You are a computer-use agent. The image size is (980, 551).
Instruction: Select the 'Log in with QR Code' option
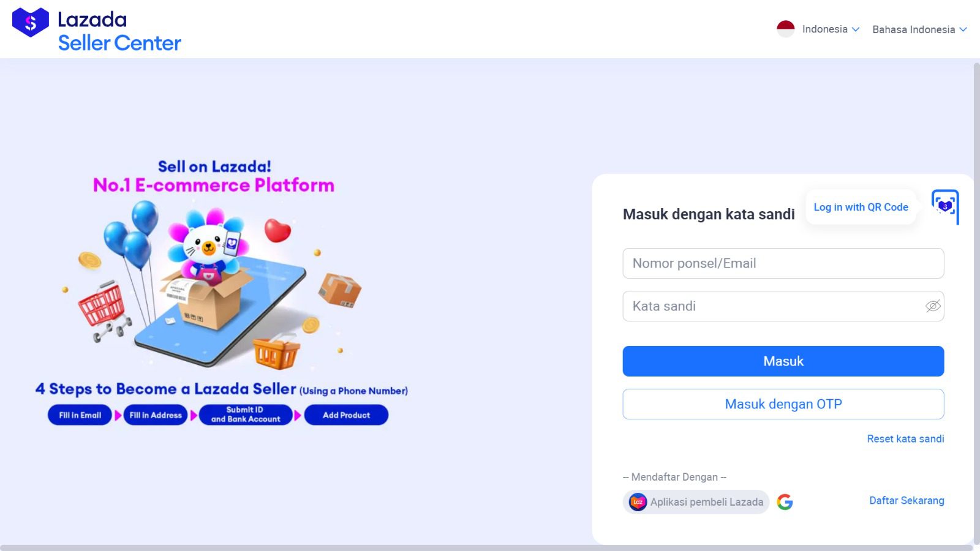[860, 207]
